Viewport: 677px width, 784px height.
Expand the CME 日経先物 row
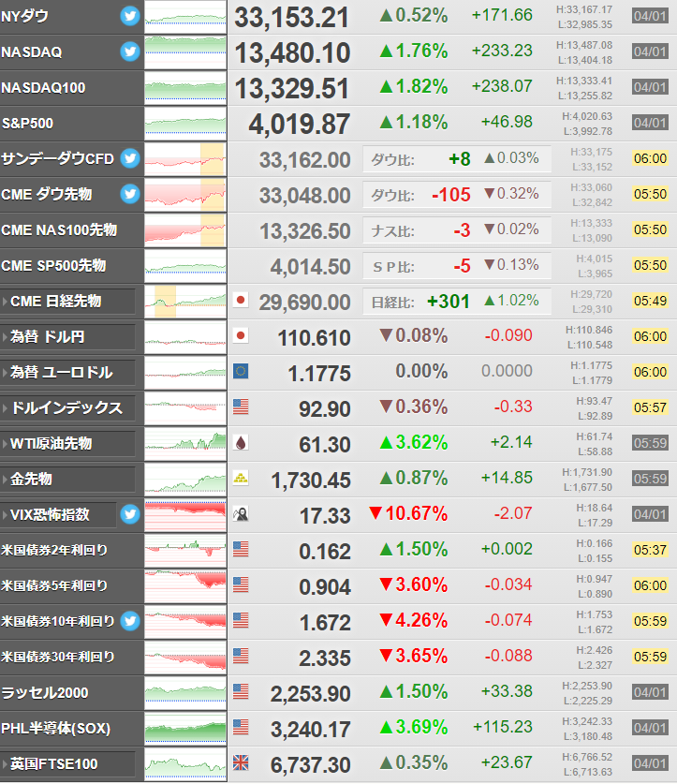[68, 301]
